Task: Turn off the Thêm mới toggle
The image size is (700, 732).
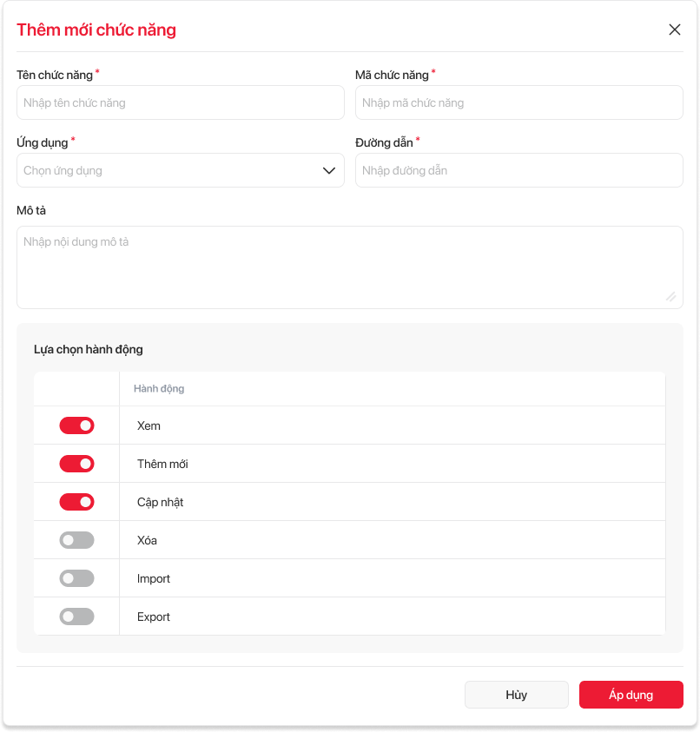Action: click(x=76, y=464)
